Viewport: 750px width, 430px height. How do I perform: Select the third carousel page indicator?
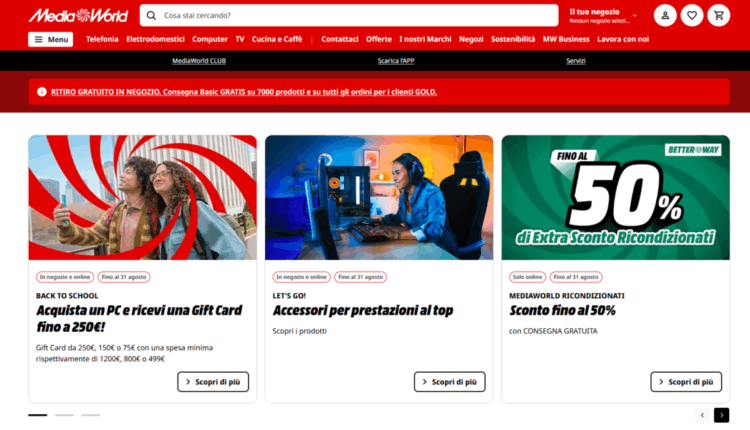[91, 415]
